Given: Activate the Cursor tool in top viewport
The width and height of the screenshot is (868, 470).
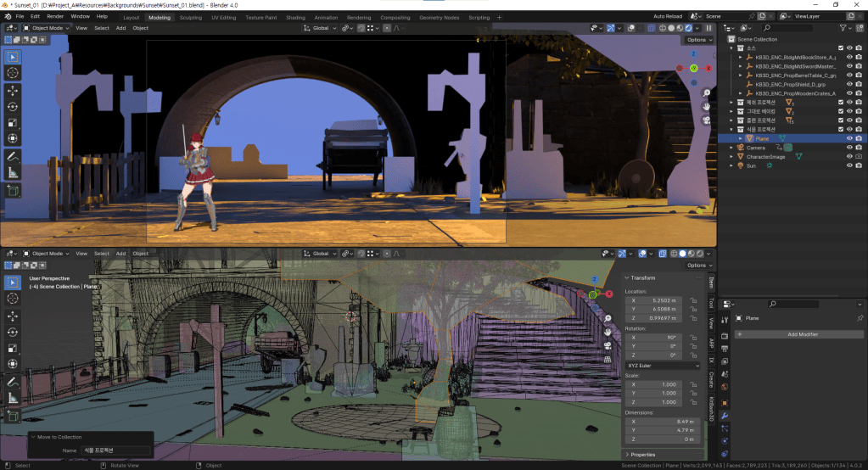Looking at the screenshot, I should 13,73.
